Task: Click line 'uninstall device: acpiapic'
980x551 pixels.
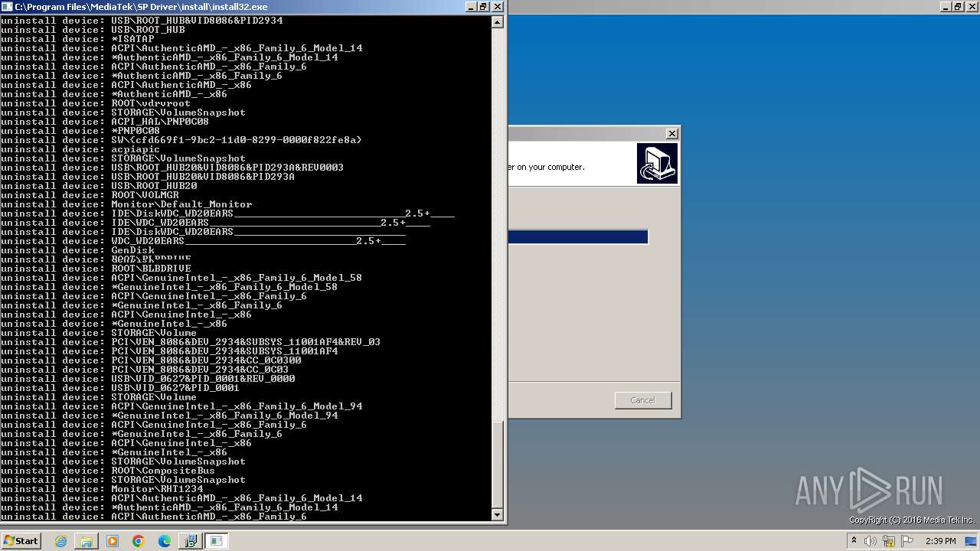Action: (80, 149)
